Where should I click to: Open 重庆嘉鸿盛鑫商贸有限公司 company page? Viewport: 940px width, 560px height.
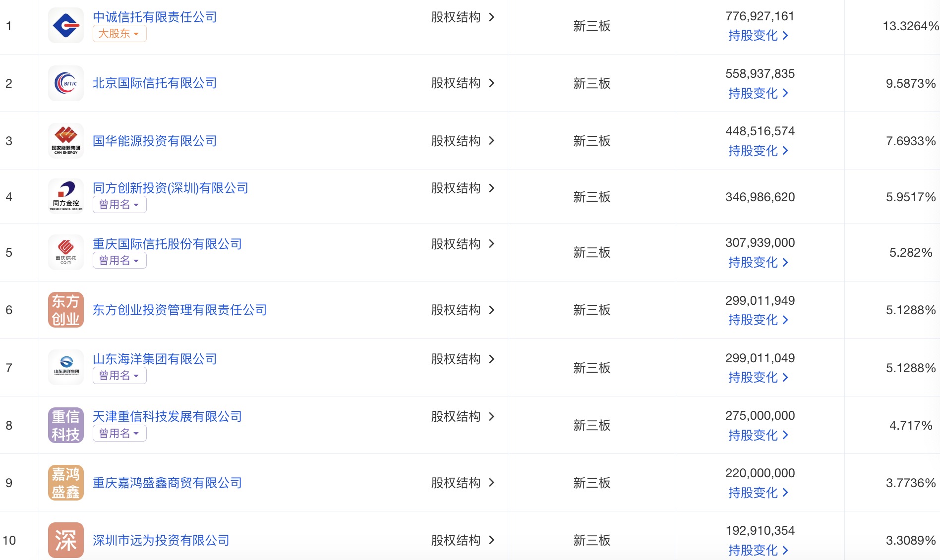point(167,483)
